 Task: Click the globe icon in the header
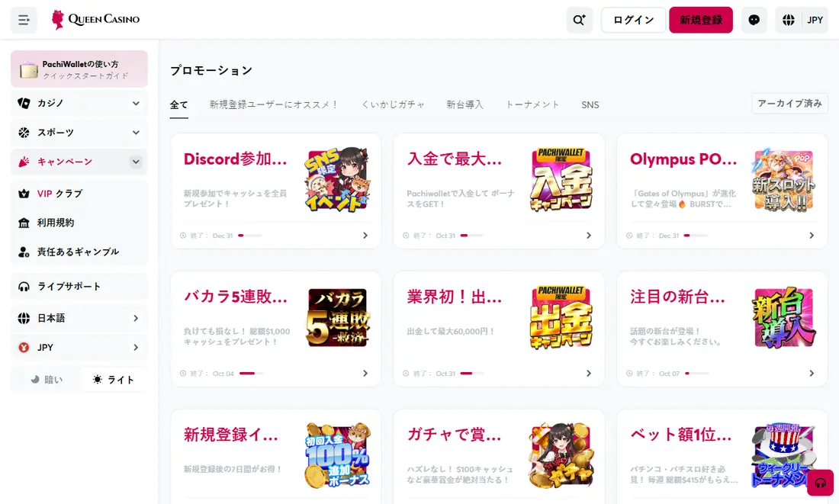788,20
